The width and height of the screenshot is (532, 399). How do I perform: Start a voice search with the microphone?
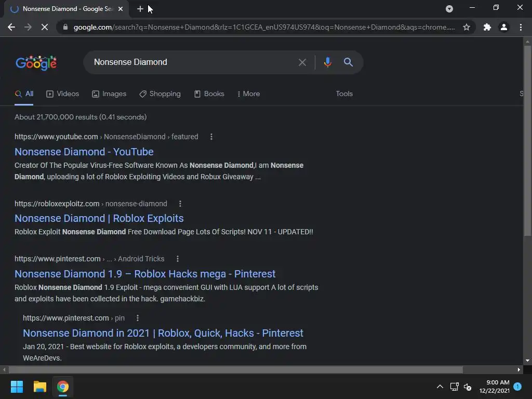click(327, 62)
